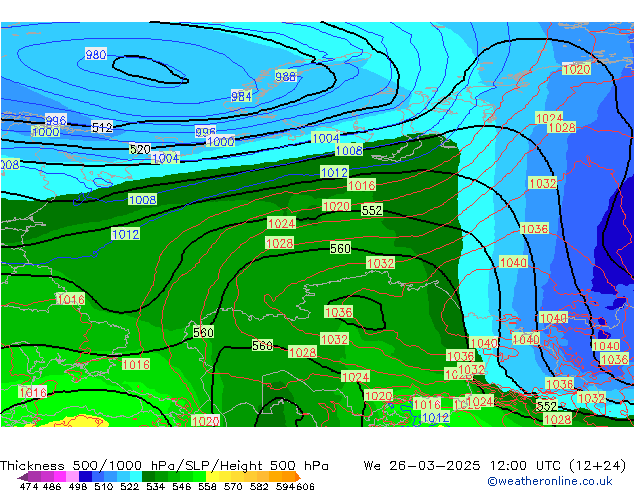Select the 984 pressure label
This screenshot has height=490, width=634.
coord(241,96)
